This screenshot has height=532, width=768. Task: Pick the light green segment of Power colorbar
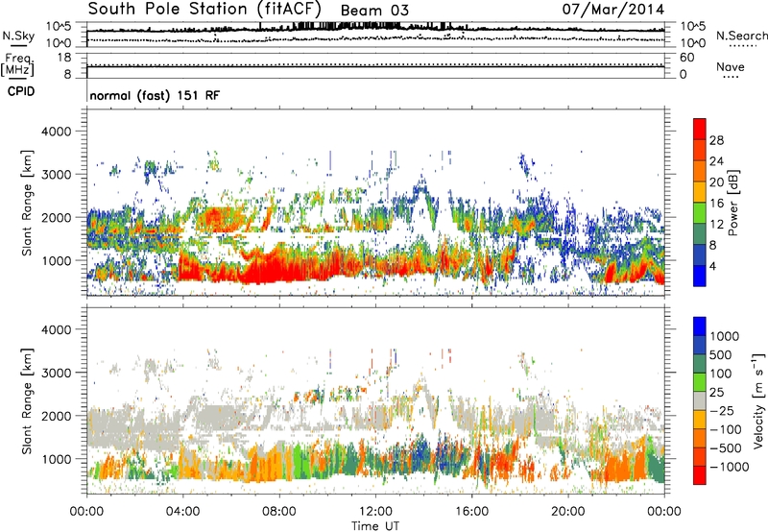point(700,213)
